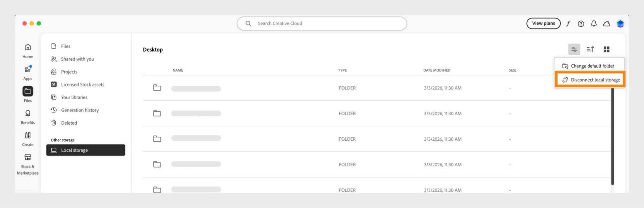The width and height of the screenshot is (644, 208).
Task: Change sort order icon
Action: click(590, 49)
